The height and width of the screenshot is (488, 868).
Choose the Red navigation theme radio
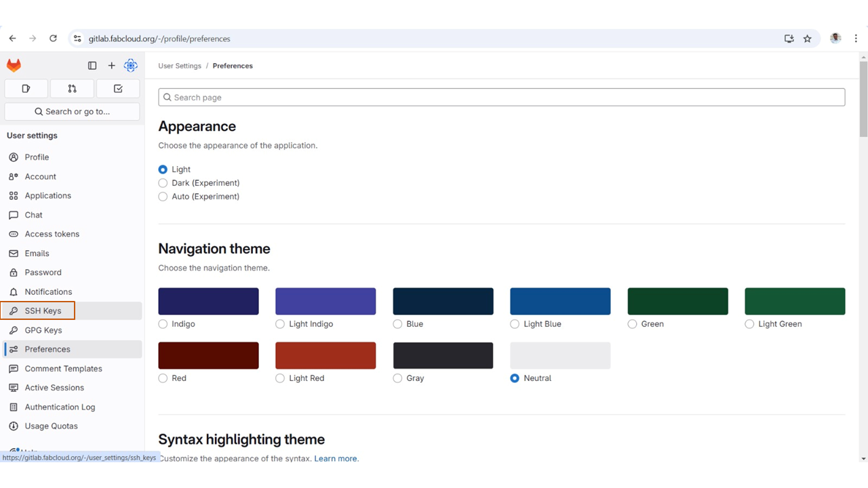[163, 378]
